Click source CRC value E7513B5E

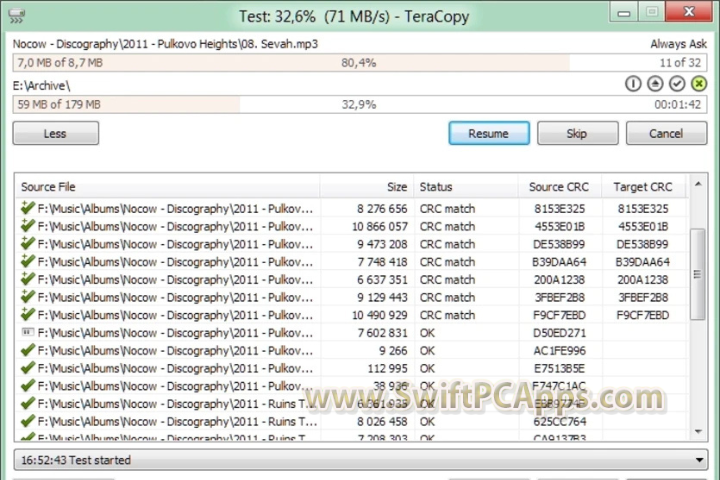[x=559, y=368]
